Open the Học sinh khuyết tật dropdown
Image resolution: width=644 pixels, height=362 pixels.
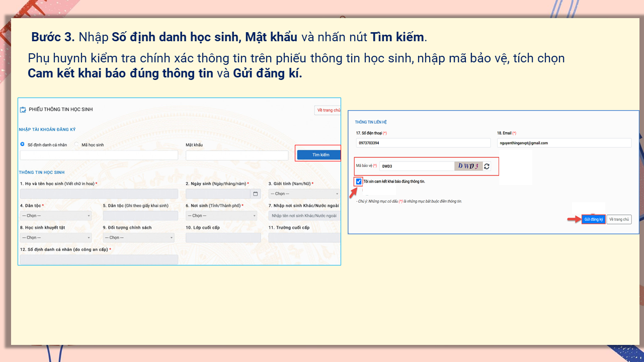tap(55, 237)
